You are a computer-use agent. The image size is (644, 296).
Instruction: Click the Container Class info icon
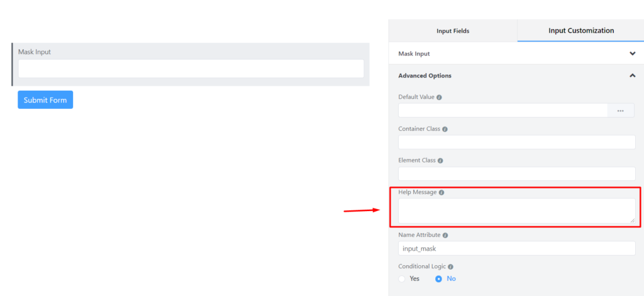445,129
